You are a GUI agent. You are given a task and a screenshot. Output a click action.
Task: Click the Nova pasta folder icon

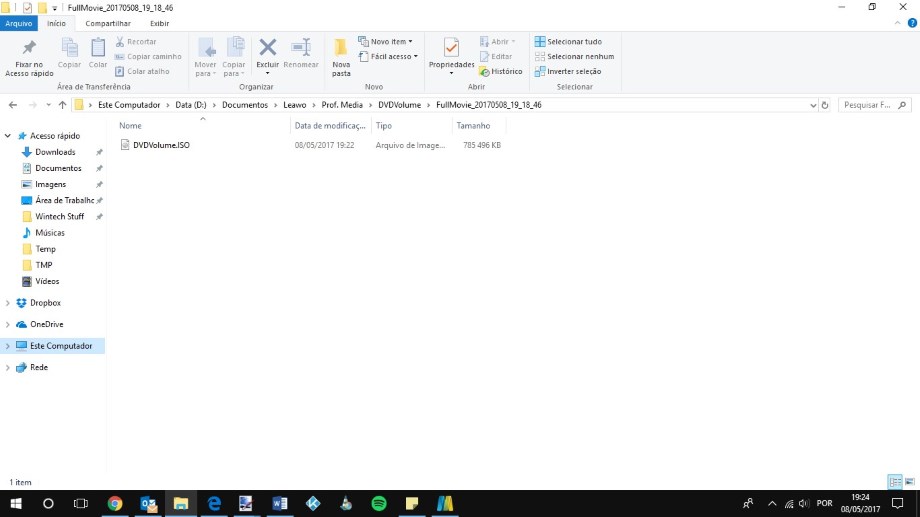coord(341,49)
